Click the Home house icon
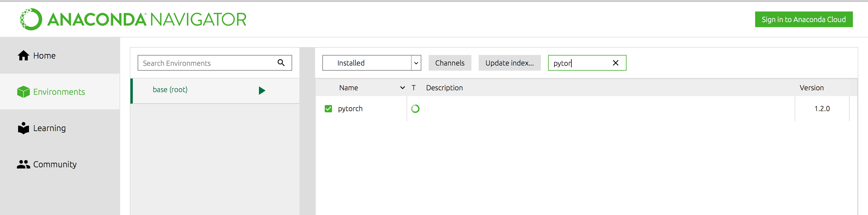Screen dimensions: 868x215 pos(23,56)
